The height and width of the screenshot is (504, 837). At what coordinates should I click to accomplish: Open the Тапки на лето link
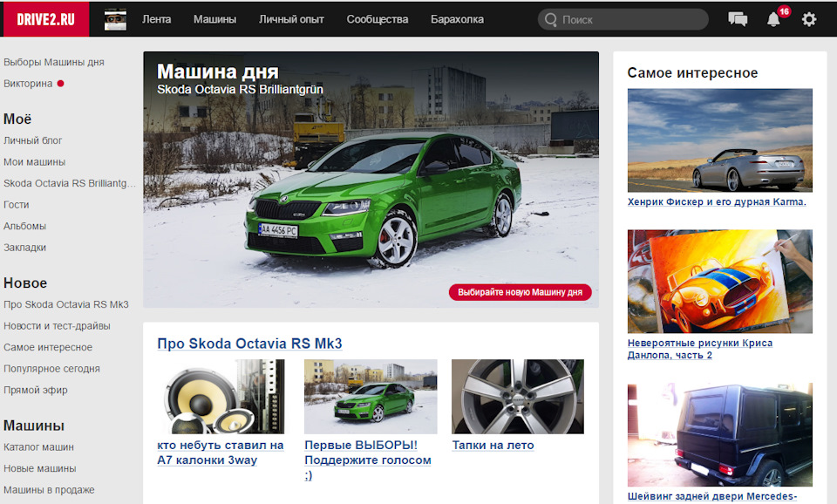(x=493, y=445)
